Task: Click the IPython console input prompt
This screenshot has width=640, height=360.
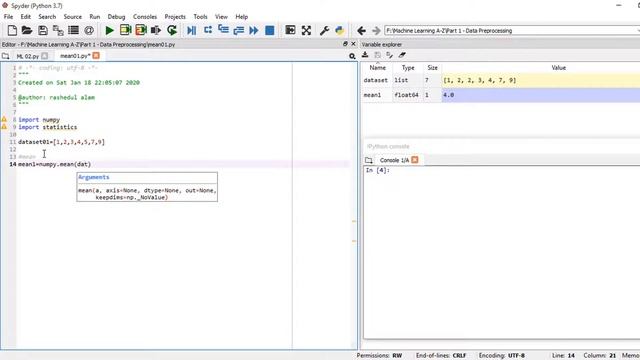Action: point(378,170)
